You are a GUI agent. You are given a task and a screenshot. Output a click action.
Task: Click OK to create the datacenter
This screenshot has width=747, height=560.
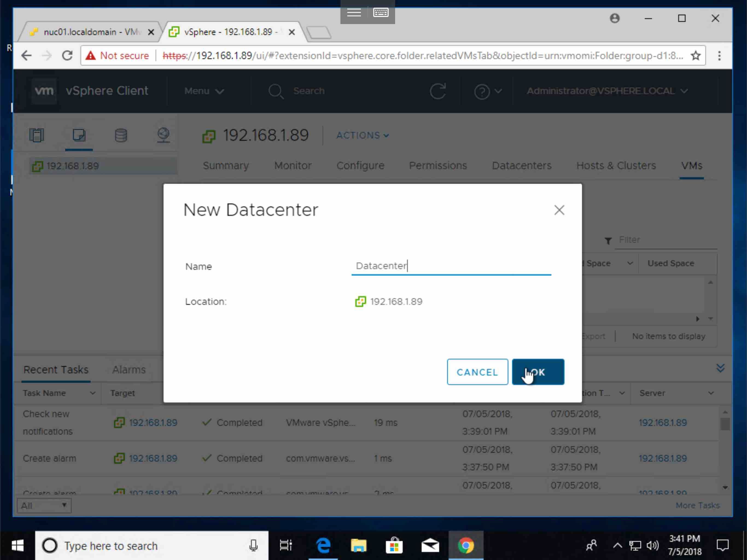(538, 372)
